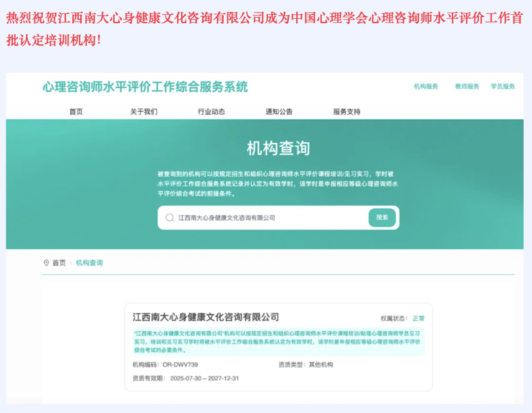Click the banner paragraph starting with 被查询到的机构

(277, 184)
